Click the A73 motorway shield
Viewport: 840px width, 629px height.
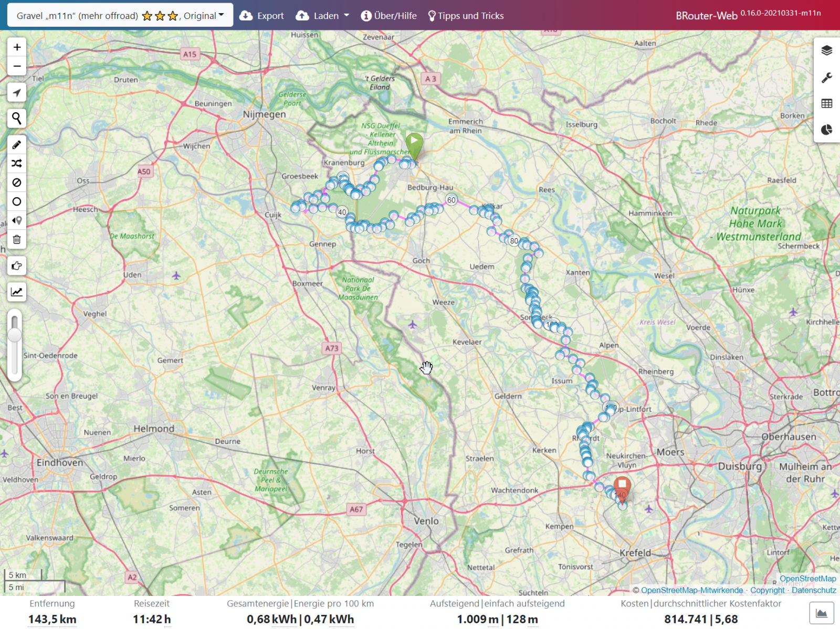pyautogui.click(x=332, y=348)
